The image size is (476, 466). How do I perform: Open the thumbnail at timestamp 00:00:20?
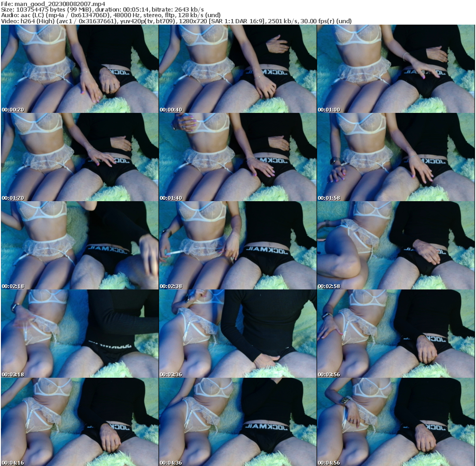click(x=79, y=67)
